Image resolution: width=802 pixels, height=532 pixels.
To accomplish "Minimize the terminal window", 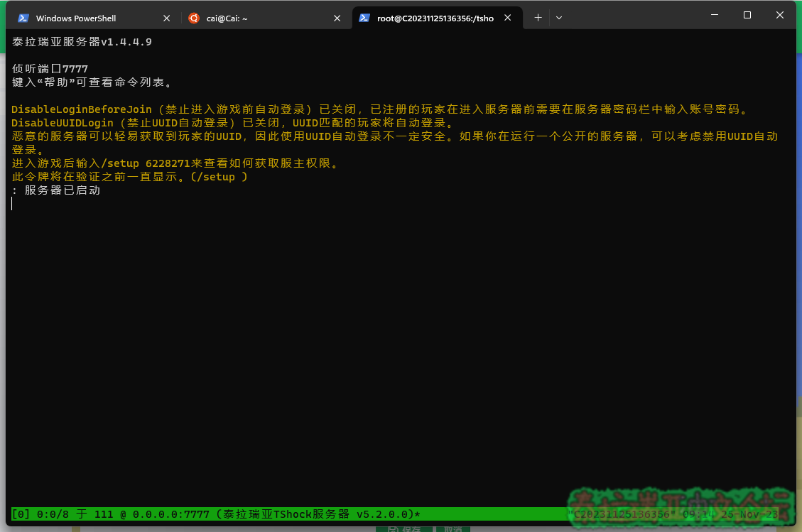I will [x=715, y=15].
